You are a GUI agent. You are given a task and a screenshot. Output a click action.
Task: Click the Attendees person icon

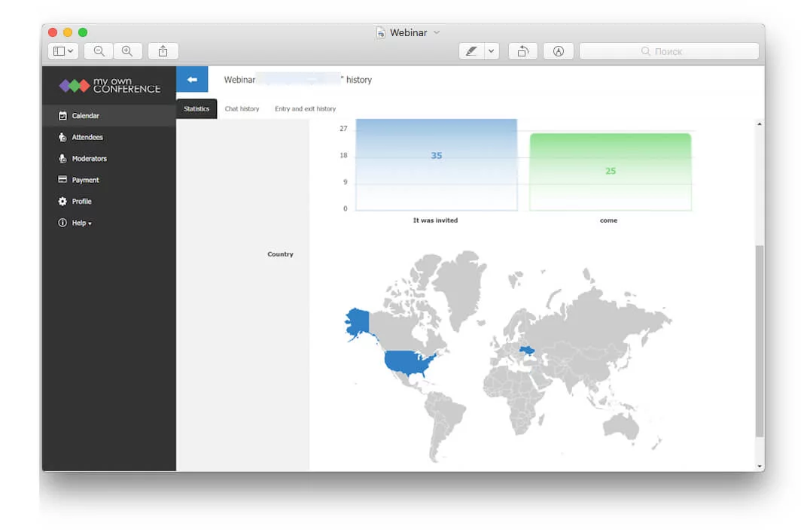[62, 138]
